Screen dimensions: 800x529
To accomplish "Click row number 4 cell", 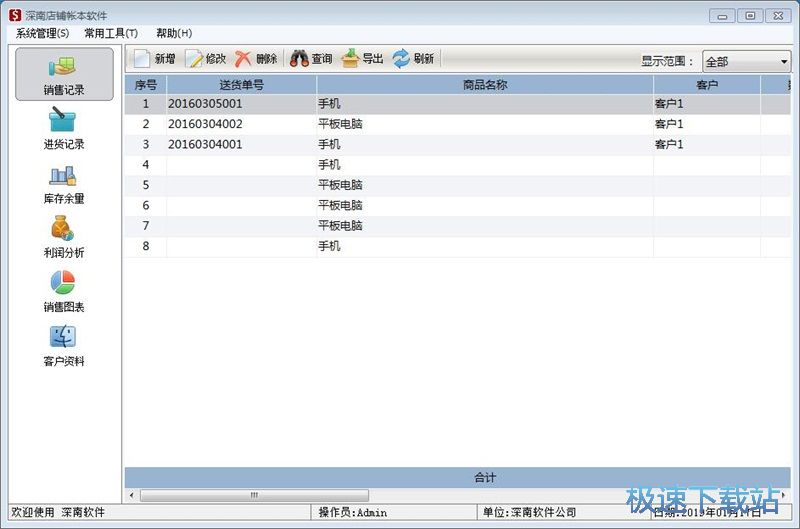I will tap(145, 165).
